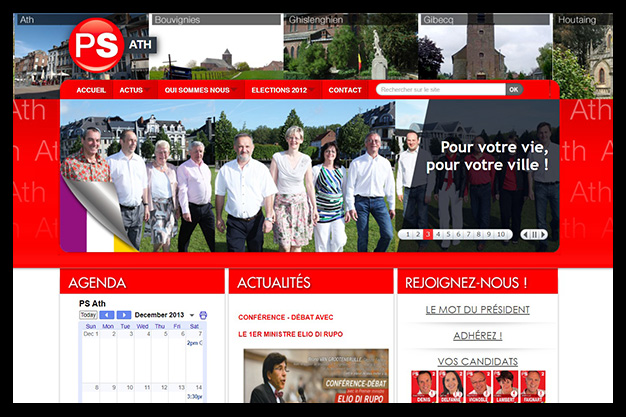Jump to slide 1 in slideshow
Image resolution: width=626 pixels, height=417 pixels.
point(406,234)
